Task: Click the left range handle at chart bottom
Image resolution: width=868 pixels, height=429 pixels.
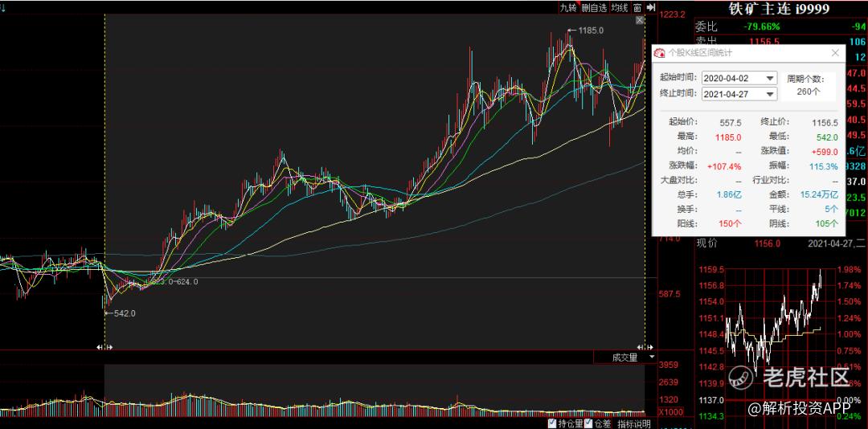Action: [x=104, y=347]
